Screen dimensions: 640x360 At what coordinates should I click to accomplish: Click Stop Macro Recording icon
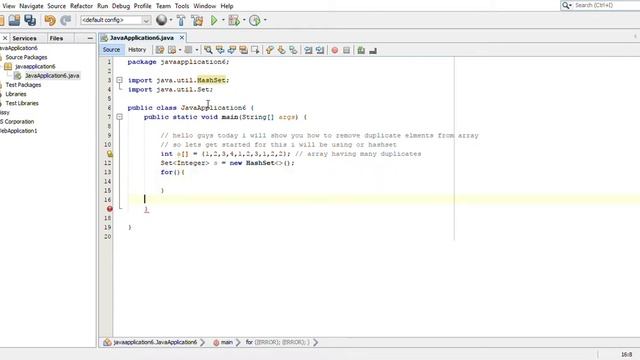coord(347,50)
